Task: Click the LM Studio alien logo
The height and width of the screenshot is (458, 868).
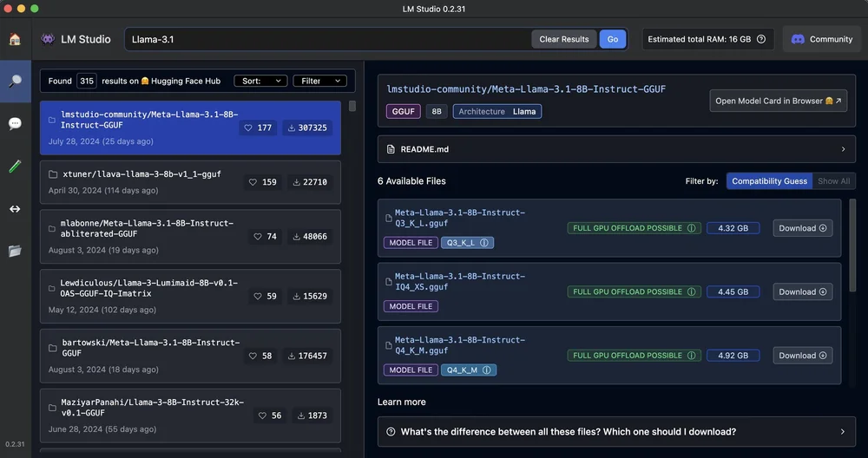Action: (x=48, y=39)
